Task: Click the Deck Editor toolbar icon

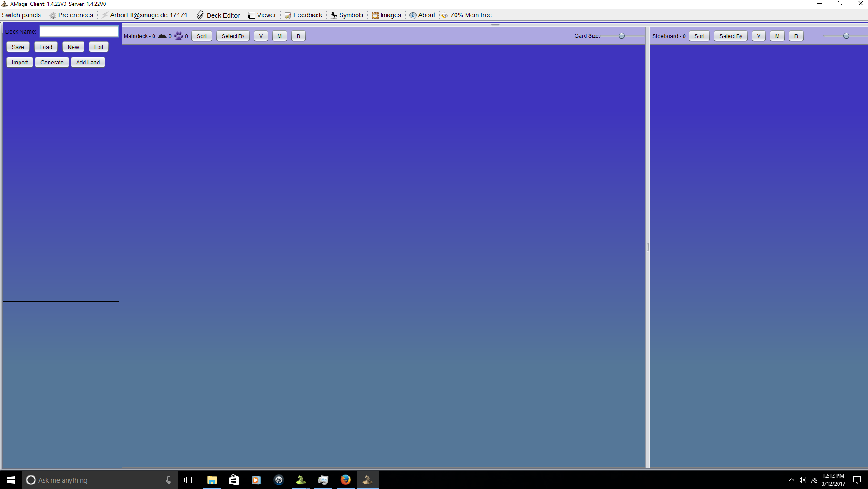Action: click(x=200, y=15)
